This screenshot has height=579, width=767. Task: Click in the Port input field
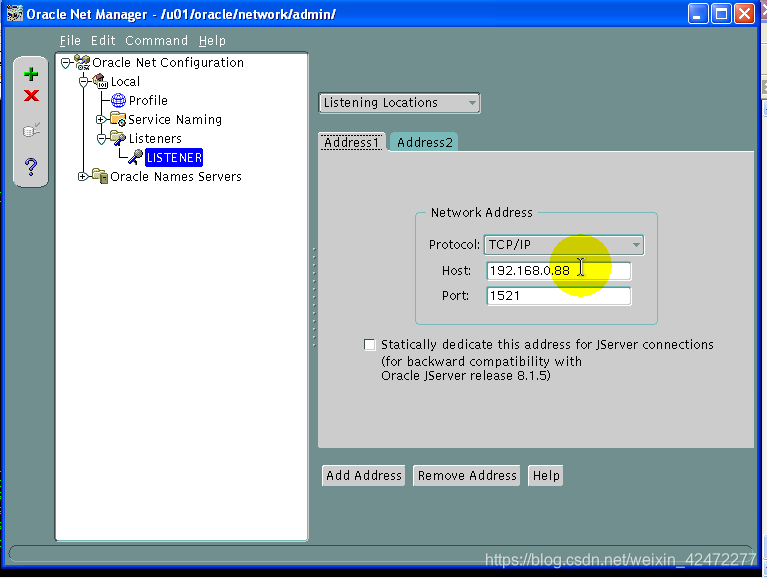tap(559, 296)
